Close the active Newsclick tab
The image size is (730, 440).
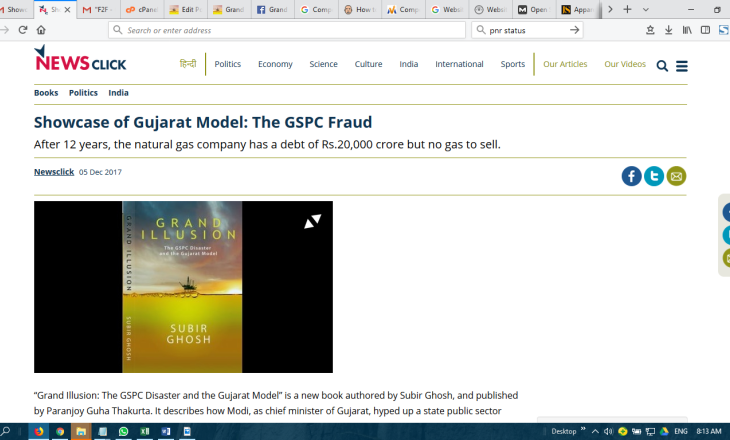67,9
